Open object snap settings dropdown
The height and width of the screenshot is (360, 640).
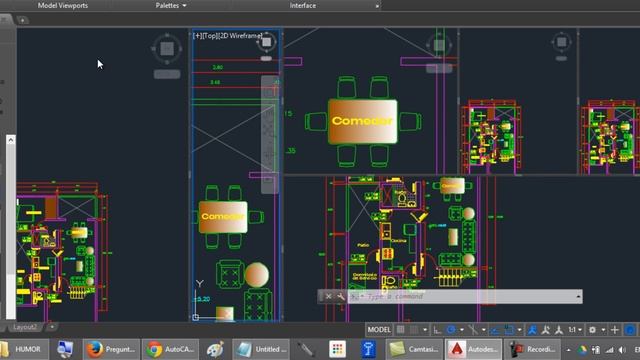(520, 330)
